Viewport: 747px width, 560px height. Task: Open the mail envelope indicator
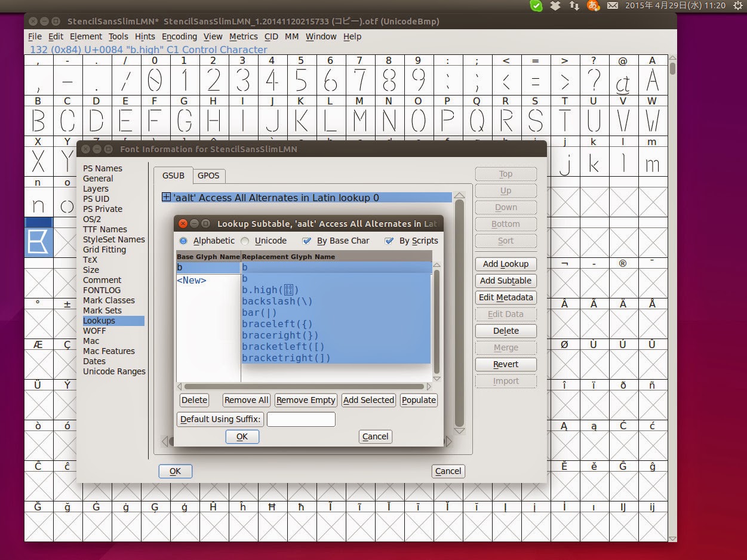[x=613, y=6]
